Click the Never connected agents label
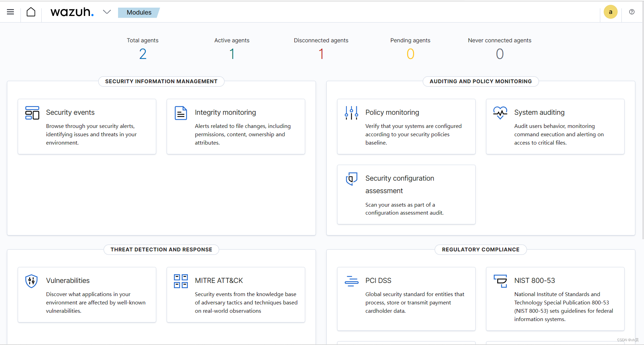The width and height of the screenshot is (644, 345). (500, 40)
